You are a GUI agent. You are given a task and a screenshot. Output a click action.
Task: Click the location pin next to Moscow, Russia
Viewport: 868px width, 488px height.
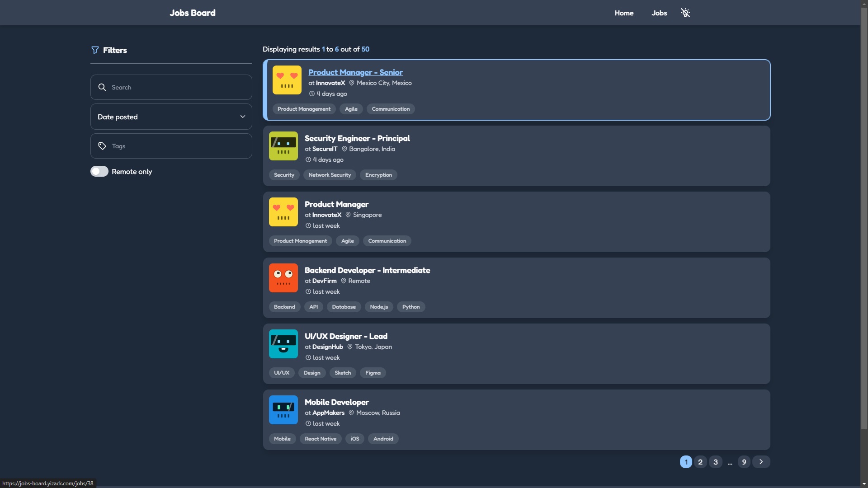[x=351, y=413]
